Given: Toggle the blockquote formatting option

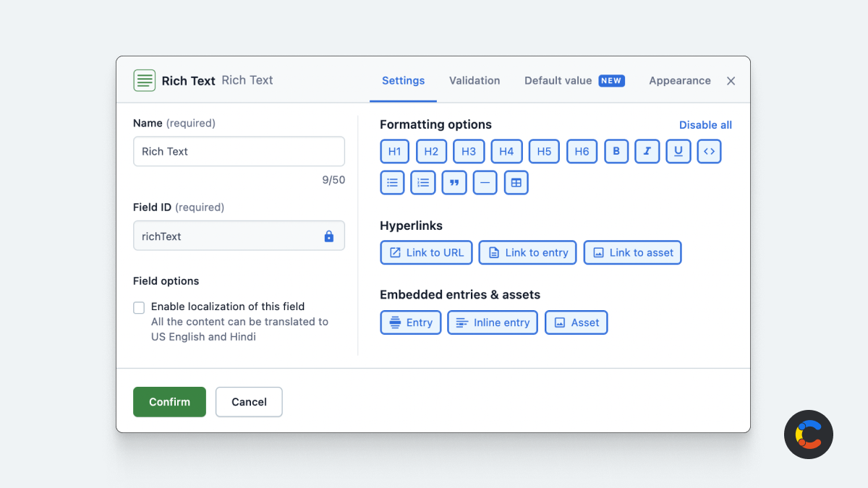Looking at the screenshot, I should tap(454, 182).
